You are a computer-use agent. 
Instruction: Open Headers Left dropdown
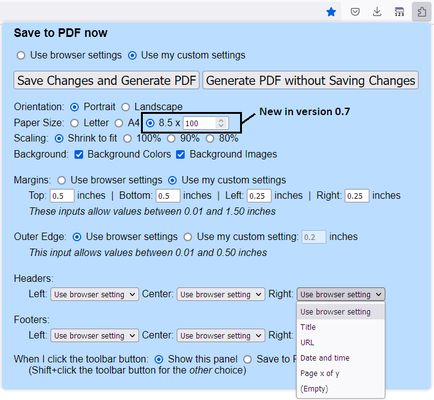click(x=94, y=294)
